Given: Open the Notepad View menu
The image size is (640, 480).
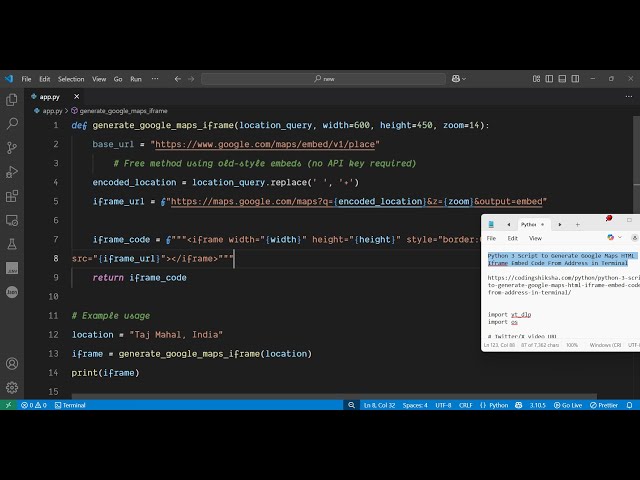Looking at the screenshot, I should (535, 238).
